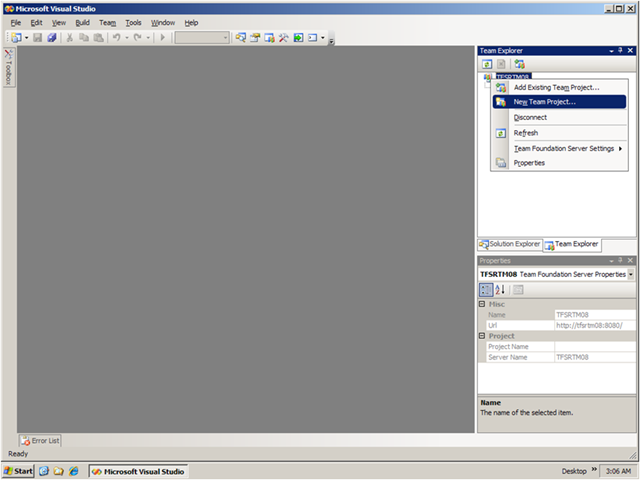
Task: Open the Team menu
Action: coord(107,23)
